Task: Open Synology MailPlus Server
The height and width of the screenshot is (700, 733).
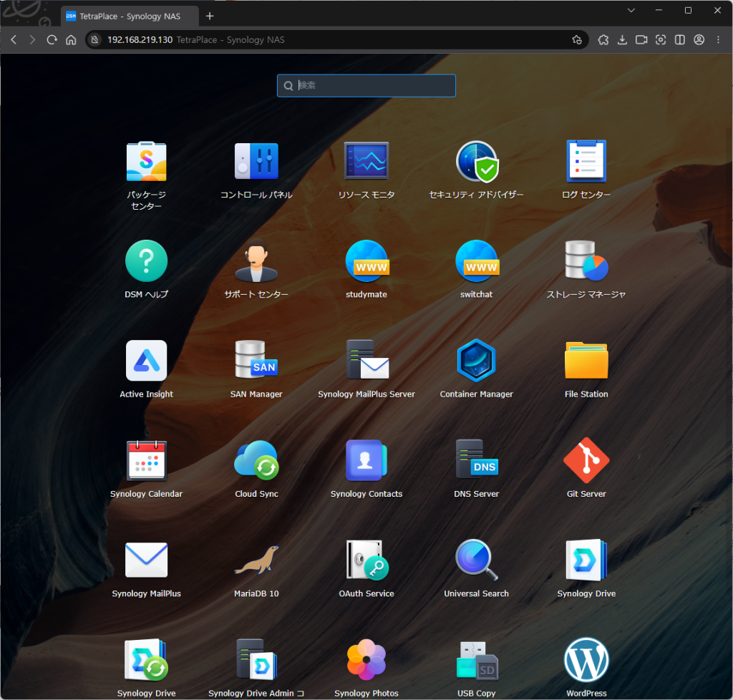Action: 366,361
